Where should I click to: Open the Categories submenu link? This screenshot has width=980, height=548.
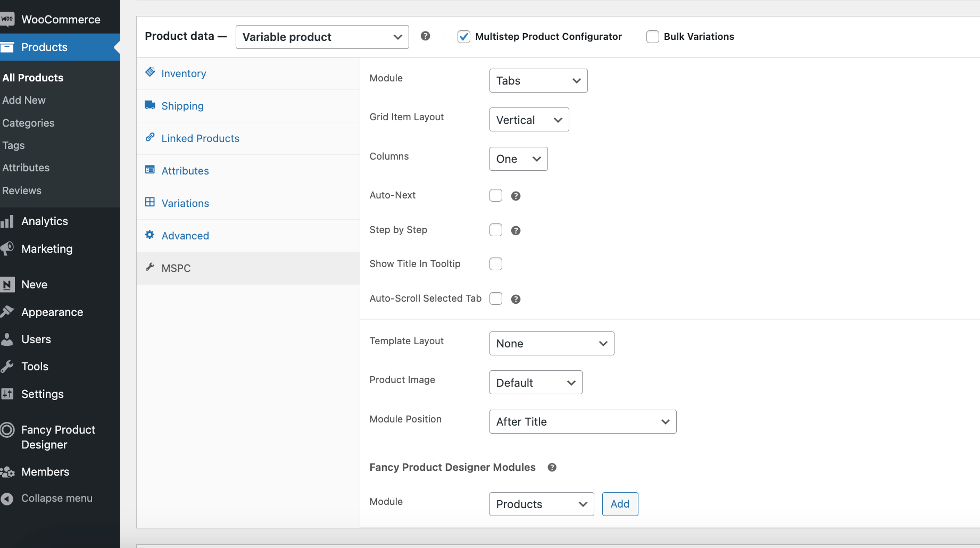(x=28, y=123)
